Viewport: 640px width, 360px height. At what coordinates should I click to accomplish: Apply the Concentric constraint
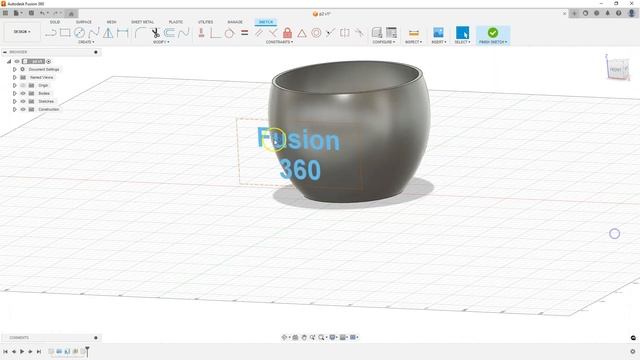[316, 33]
